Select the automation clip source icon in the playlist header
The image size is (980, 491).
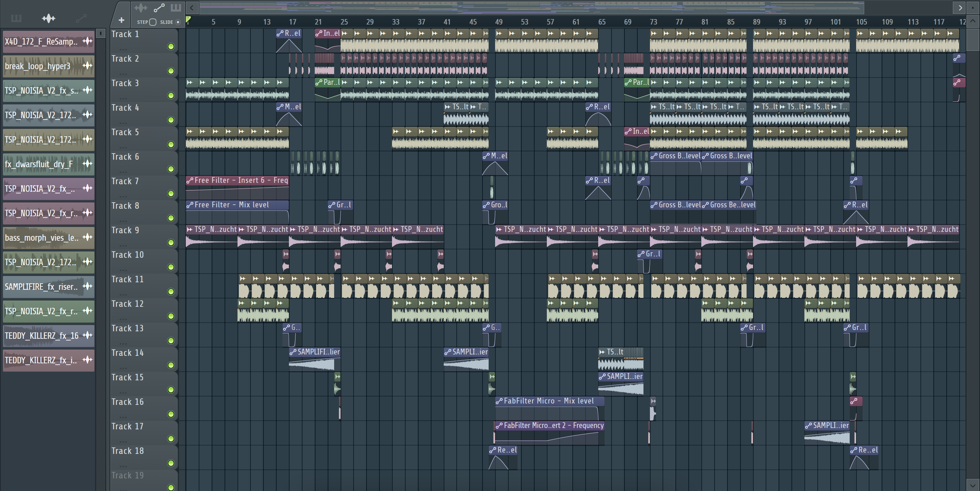tap(159, 7)
